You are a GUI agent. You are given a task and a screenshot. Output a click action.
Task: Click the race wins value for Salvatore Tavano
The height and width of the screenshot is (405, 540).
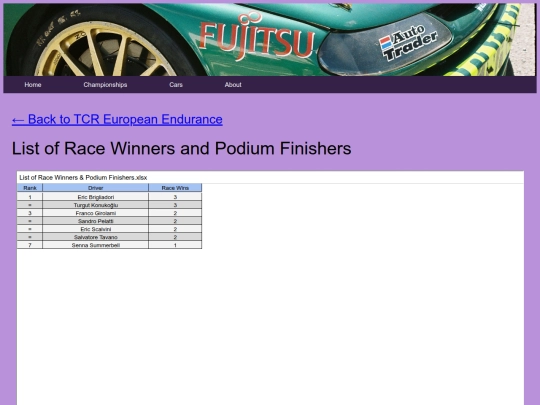[x=175, y=237]
